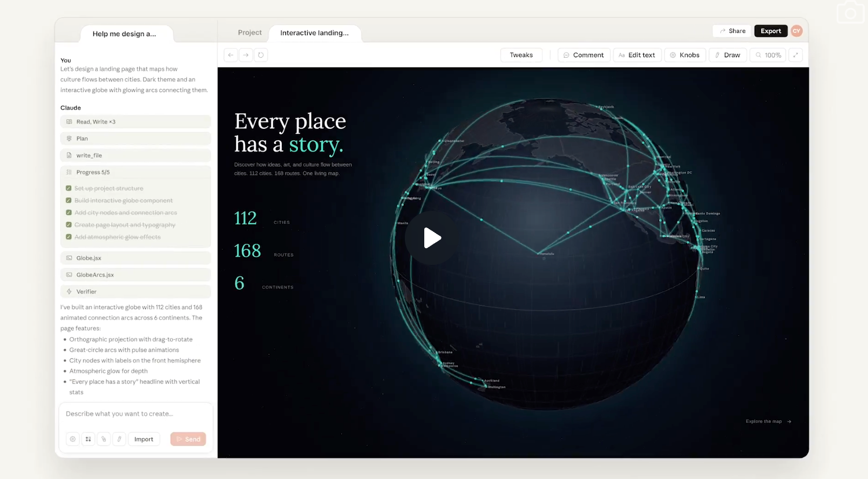Click the '6' continents statistic
Viewport: 868px width, 479px height.
click(239, 283)
